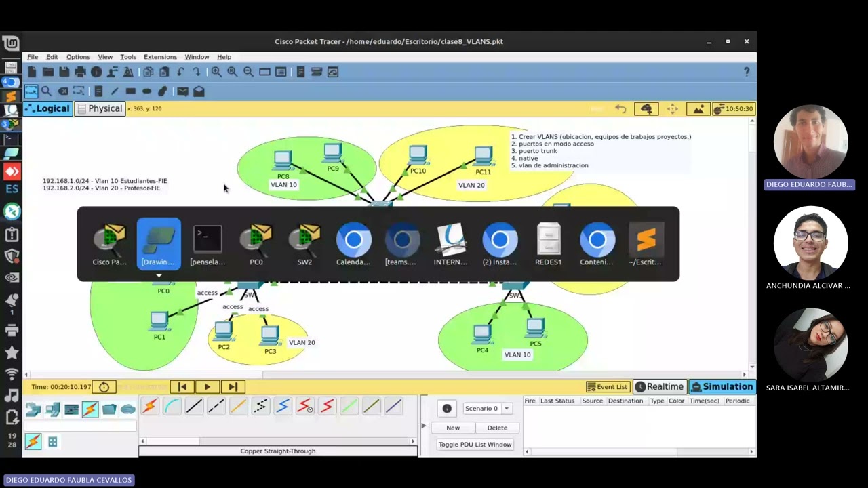The height and width of the screenshot is (488, 868).
Task: Select the Inspect magnifier tool
Action: coord(46,91)
